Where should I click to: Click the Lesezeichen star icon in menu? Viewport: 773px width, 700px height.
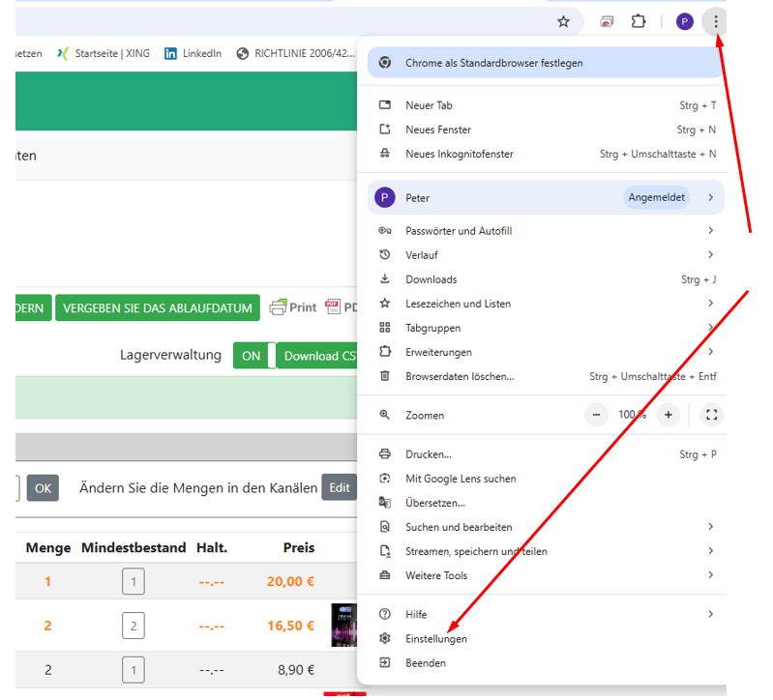pyautogui.click(x=384, y=303)
